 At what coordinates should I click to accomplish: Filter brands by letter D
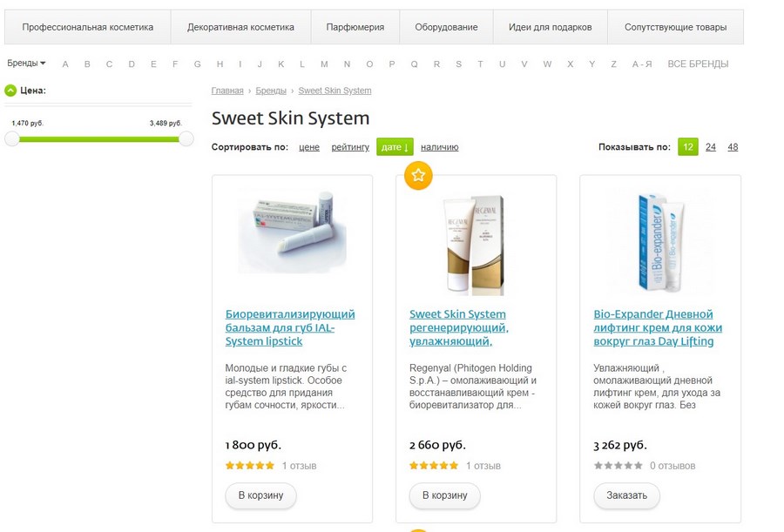pyautogui.click(x=132, y=64)
